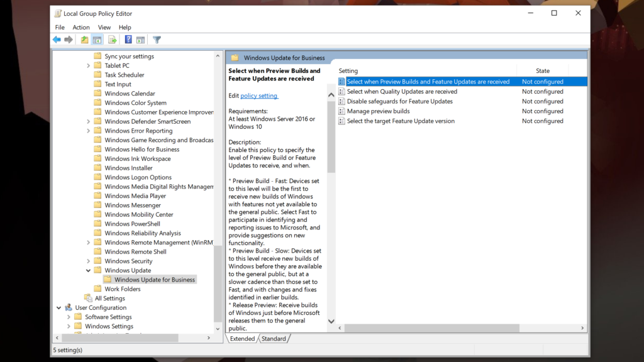Toggle the console tree pane icon
The width and height of the screenshot is (644, 362).
(97, 40)
